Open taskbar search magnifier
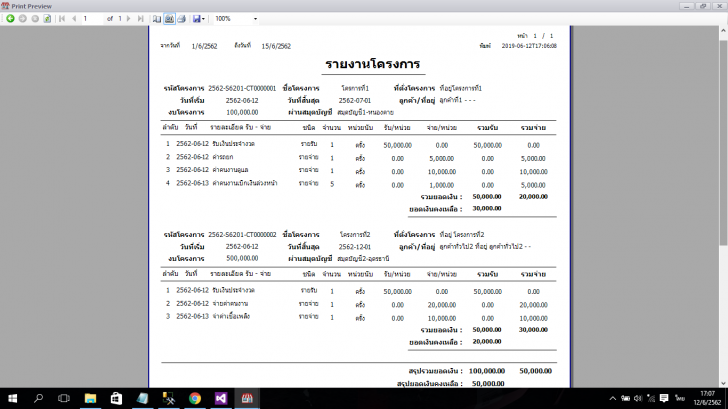 [39, 398]
